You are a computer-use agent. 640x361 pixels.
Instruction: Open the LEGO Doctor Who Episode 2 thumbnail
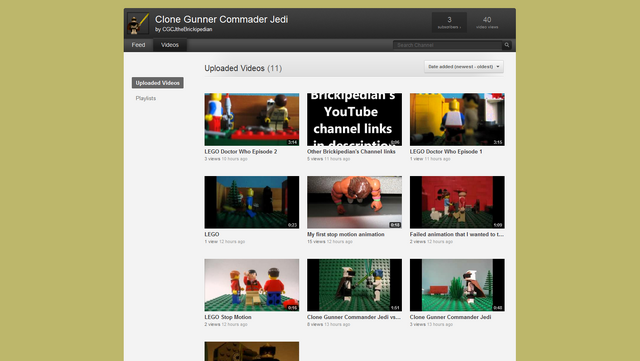coord(252,119)
